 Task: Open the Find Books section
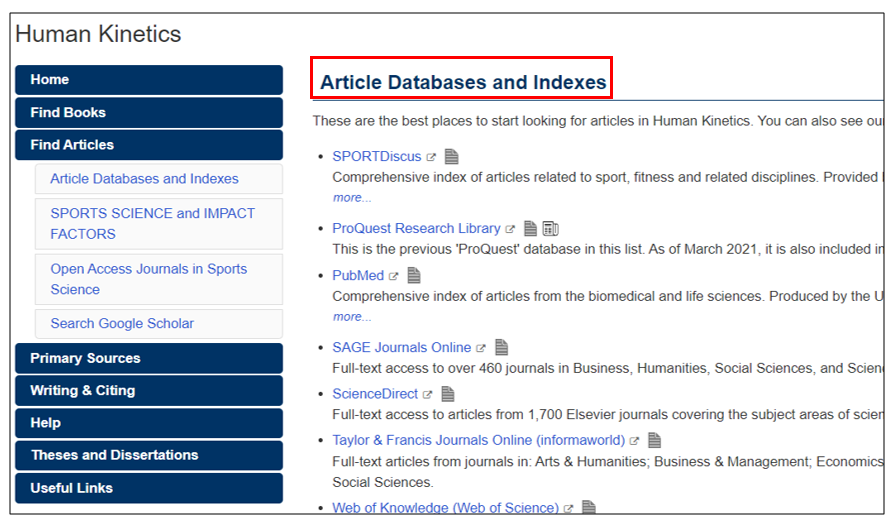[149, 113]
